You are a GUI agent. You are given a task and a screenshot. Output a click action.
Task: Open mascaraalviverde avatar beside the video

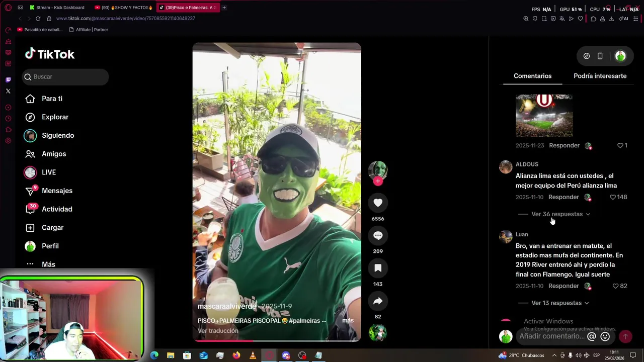378,170
